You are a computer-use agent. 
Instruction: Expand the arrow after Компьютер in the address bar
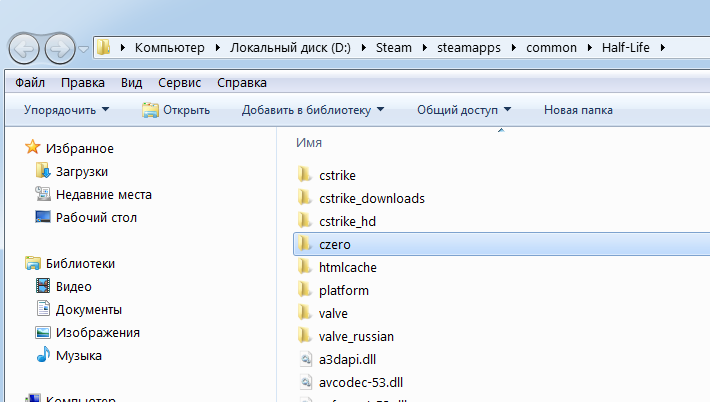point(218,48)
